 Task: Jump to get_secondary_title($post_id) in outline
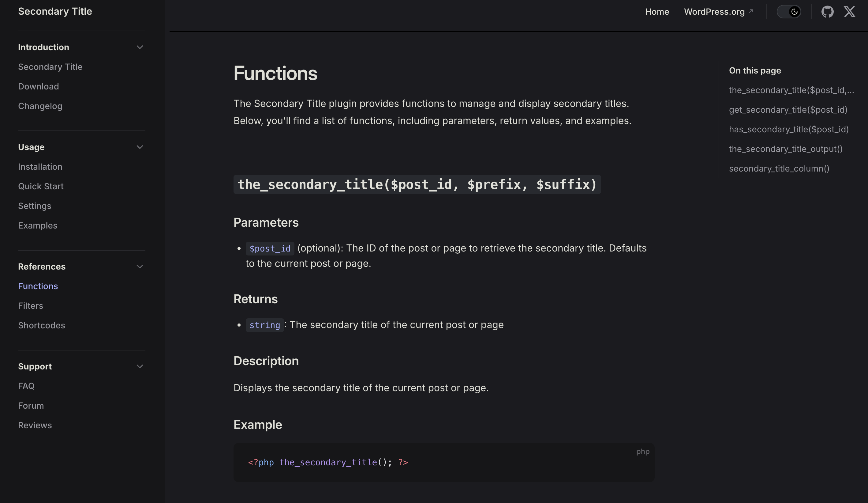click(788, 110)
